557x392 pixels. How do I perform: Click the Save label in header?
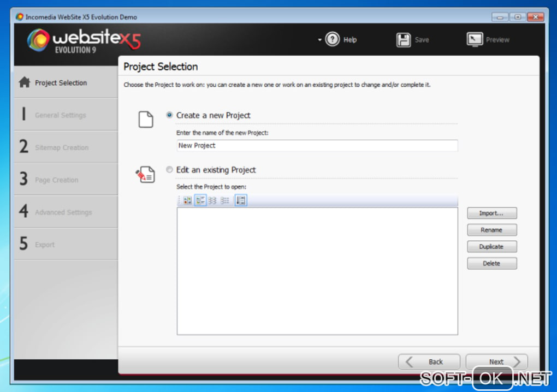tap(422, 40)
